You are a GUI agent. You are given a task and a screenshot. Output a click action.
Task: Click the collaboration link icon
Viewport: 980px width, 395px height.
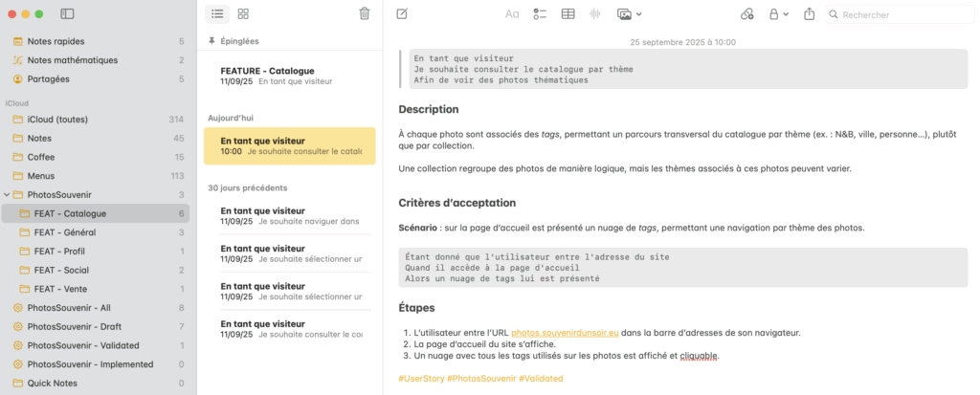747,14
